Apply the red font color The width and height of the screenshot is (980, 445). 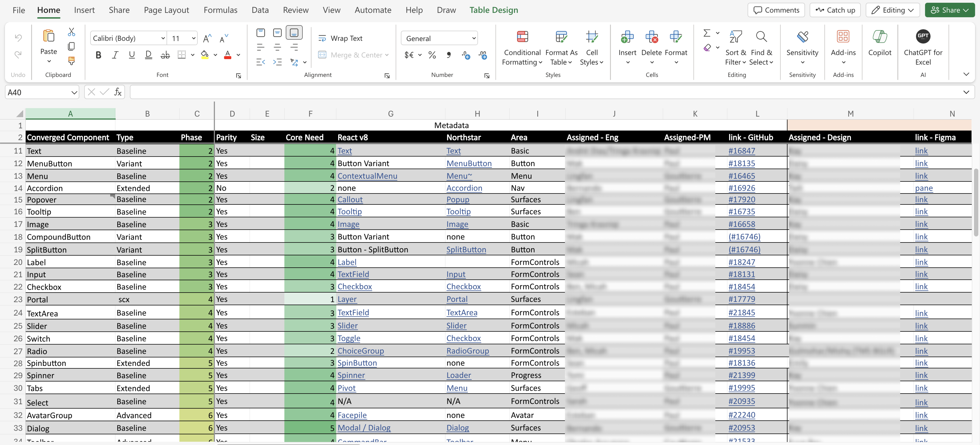pyautogui.click(x=227, y=55)
